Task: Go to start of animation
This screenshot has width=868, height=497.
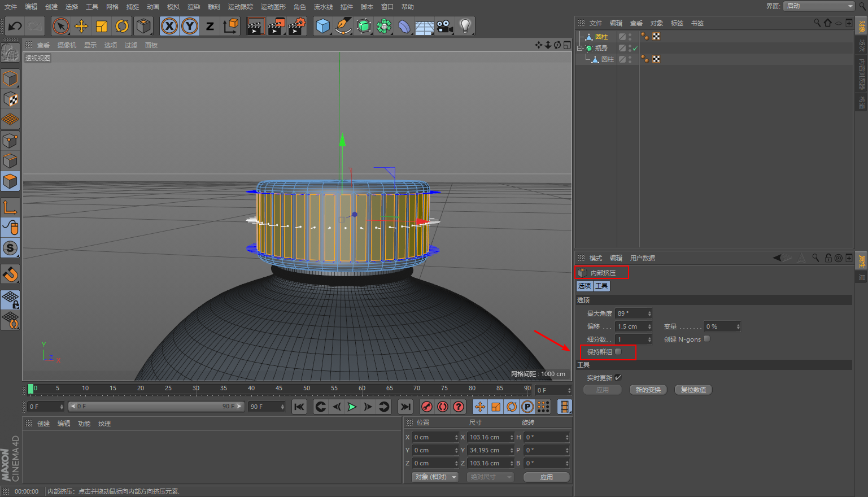Action: [x=299, y=407]
